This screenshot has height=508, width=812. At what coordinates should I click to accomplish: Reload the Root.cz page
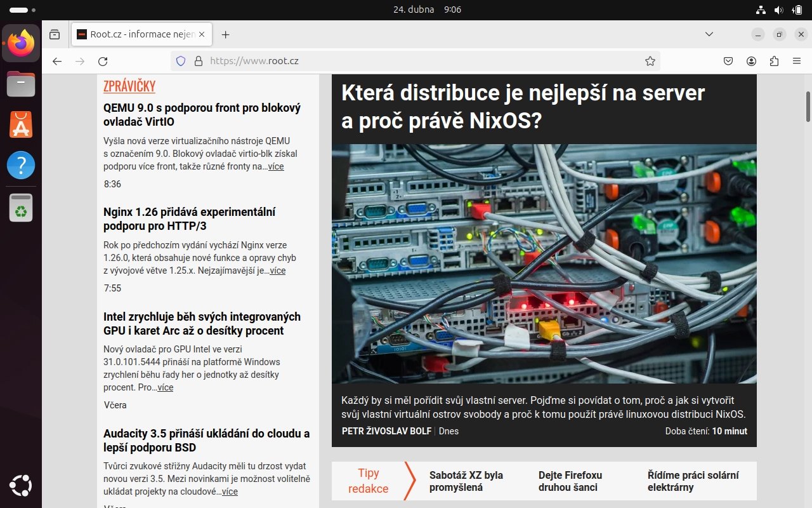tap(103, 61)
